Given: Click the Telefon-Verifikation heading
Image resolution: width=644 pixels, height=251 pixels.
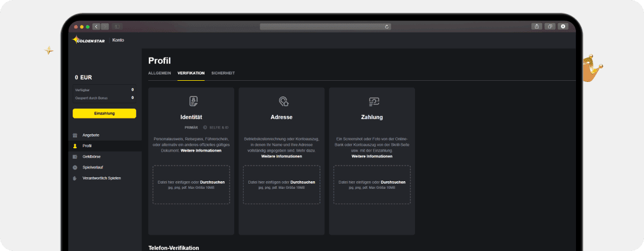Looking at the screenshot, I should 174,248.
